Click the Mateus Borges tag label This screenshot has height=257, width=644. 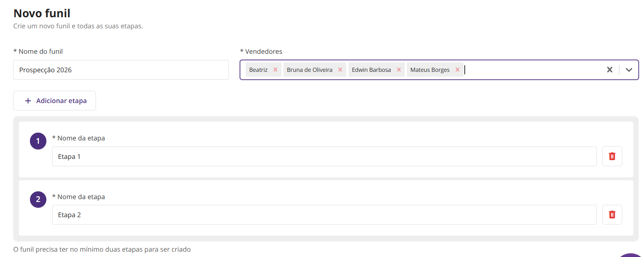tap(430, 70)
